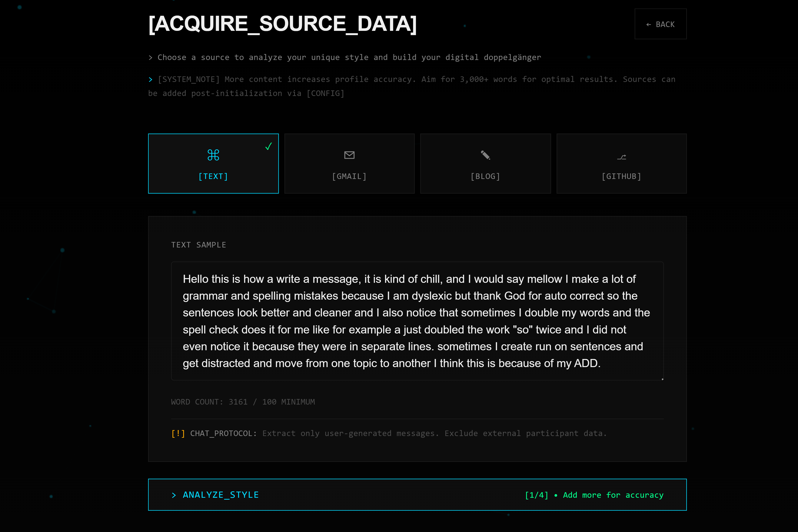Click inside the text sample textarea
This screenshot has height=532, width=798.
417,321
